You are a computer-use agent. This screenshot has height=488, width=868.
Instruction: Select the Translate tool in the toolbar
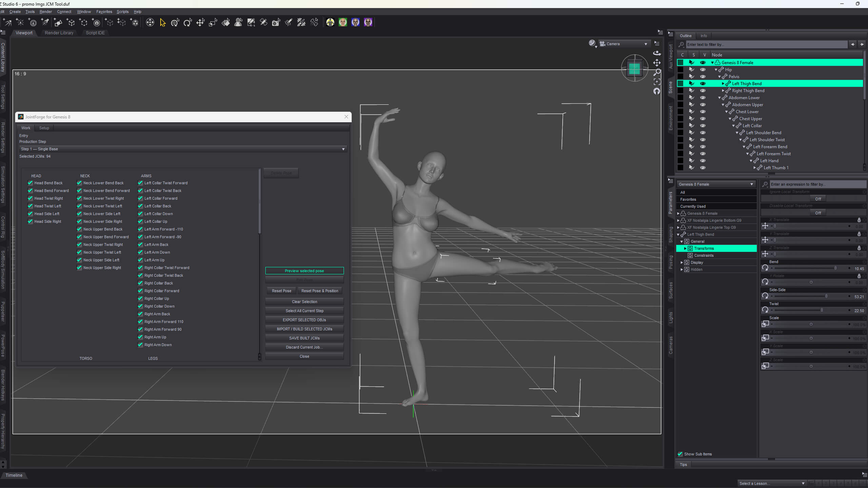[x=200, y=22]
